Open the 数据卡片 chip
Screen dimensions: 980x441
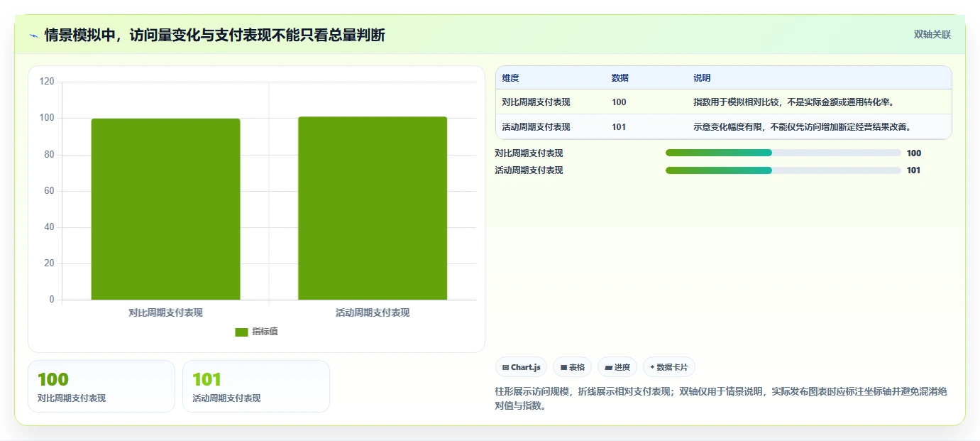[x=669, y=367]
